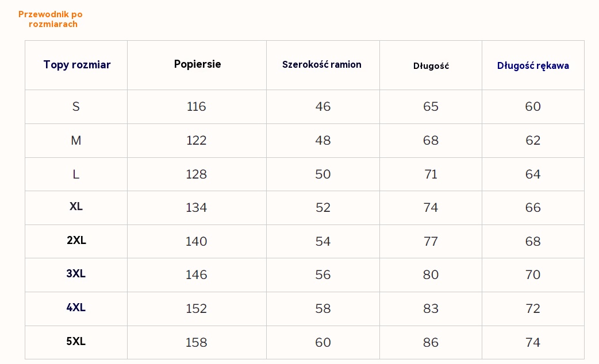
Task: Select the XL size row label
Action: coord(76,207)
